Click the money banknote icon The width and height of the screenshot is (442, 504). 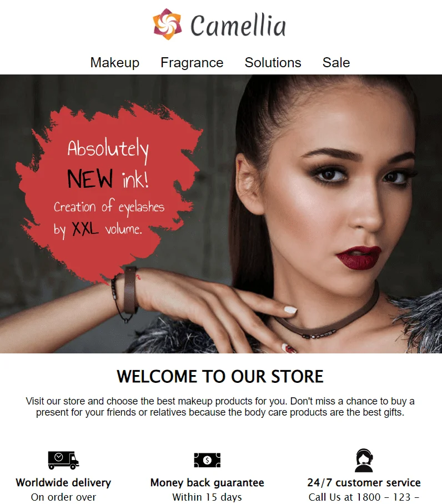coord(207,460)
